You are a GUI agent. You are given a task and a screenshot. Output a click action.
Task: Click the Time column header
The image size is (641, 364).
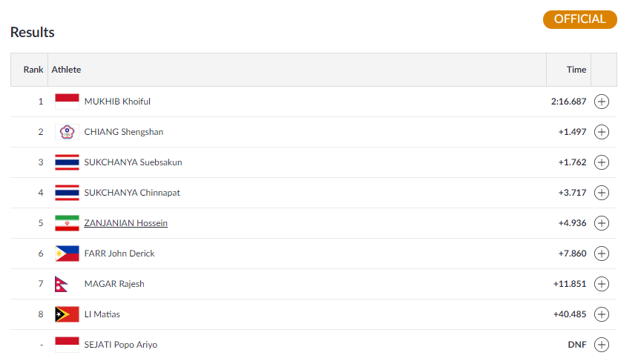coord(576,70)
